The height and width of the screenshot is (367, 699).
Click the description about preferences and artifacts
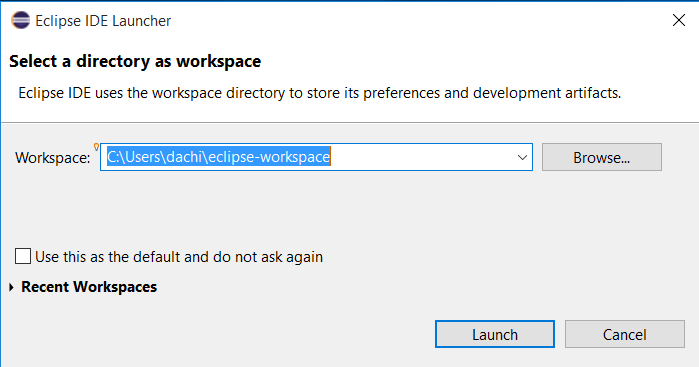coord(320,93)
